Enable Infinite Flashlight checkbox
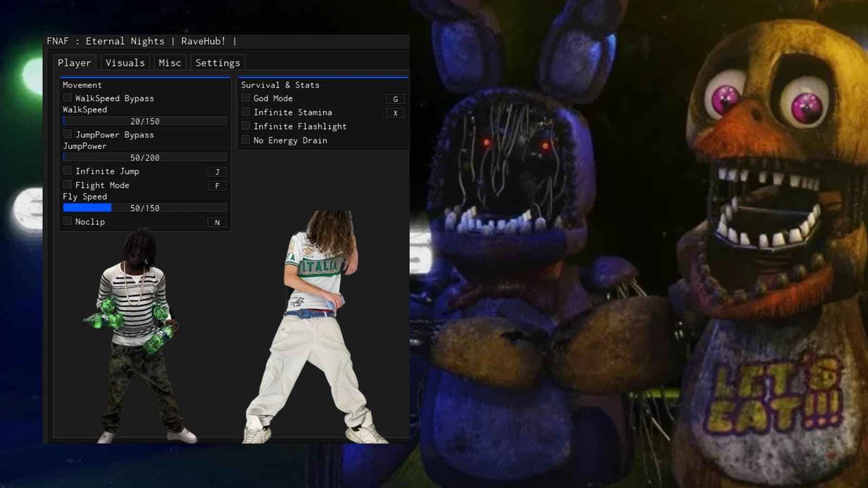Viewport: 868px width, 488px height. (246, 126)
